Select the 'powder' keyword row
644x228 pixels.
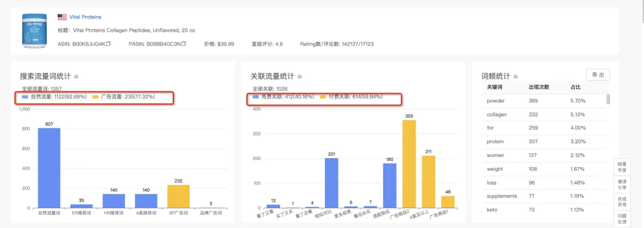click(x=543, y=101)
